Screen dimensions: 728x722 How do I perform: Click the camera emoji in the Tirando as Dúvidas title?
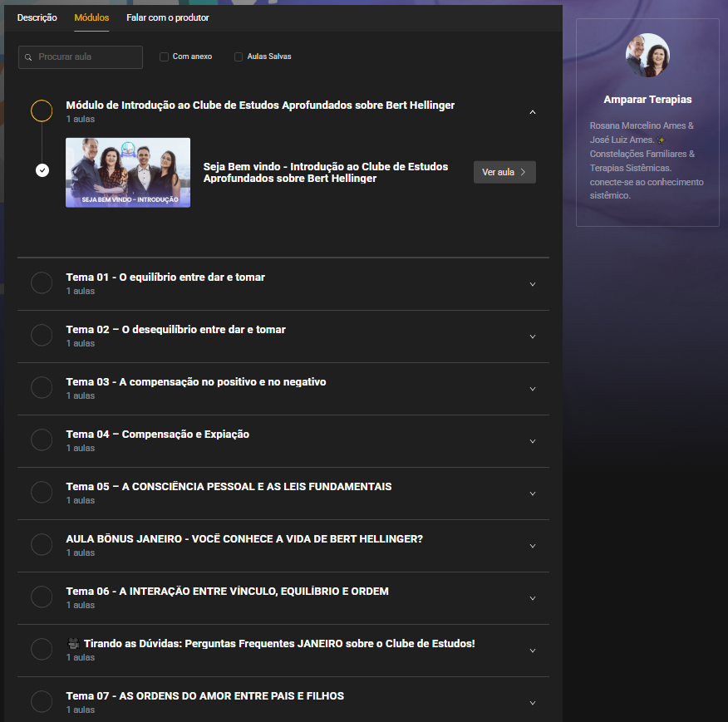pos(73,644)
